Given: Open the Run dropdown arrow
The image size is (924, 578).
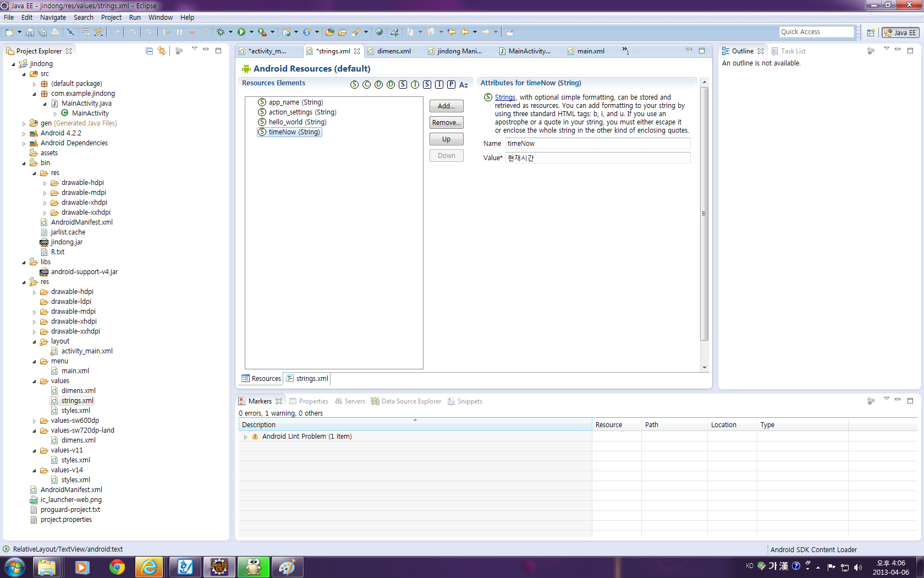Looking at the screenshot, I should coord(251,32).
